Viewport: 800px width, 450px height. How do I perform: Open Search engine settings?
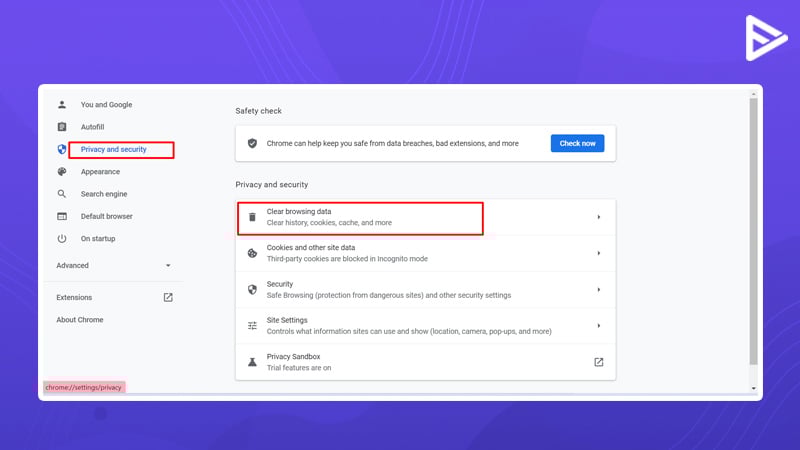point(104,194)
